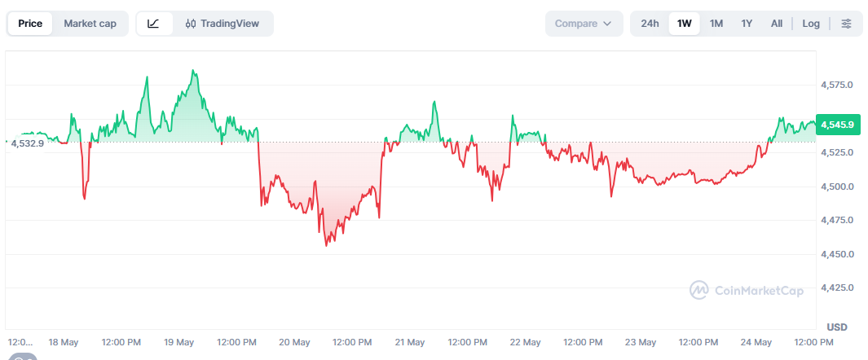This screenshot has width=868, height=360.
Task: Select the line chart view icon
Action: click(154, 24)
